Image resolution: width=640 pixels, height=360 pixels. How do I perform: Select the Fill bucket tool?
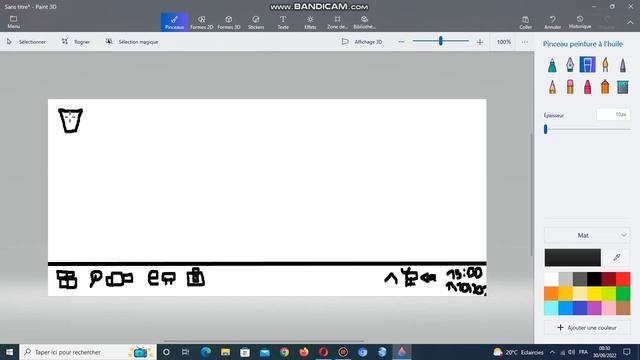[622, 87]
